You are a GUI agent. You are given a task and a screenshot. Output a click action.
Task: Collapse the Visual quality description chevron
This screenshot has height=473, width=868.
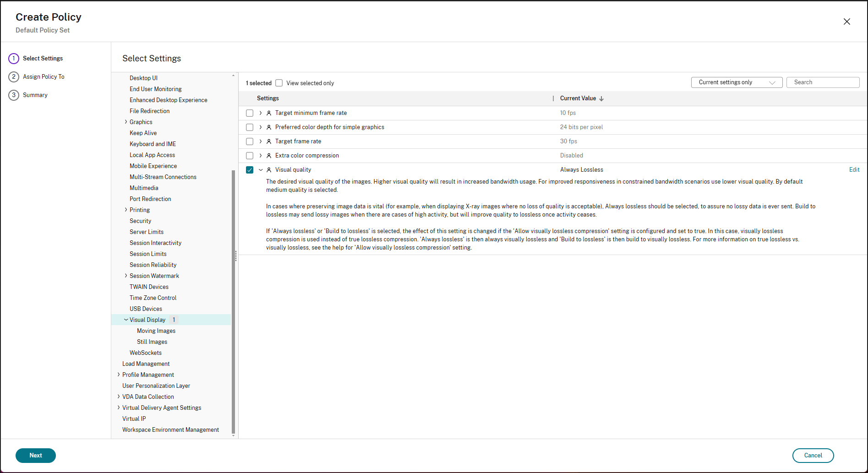coord(261,170)
